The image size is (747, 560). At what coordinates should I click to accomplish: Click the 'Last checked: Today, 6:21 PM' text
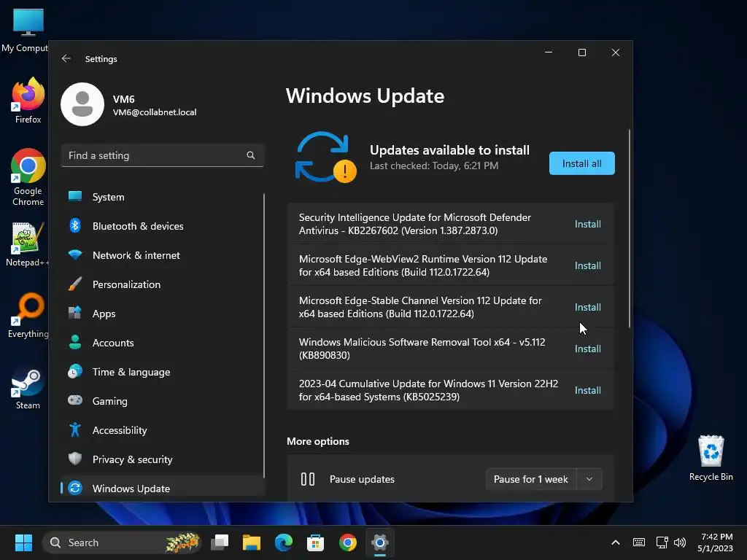[x=434, y=166]
